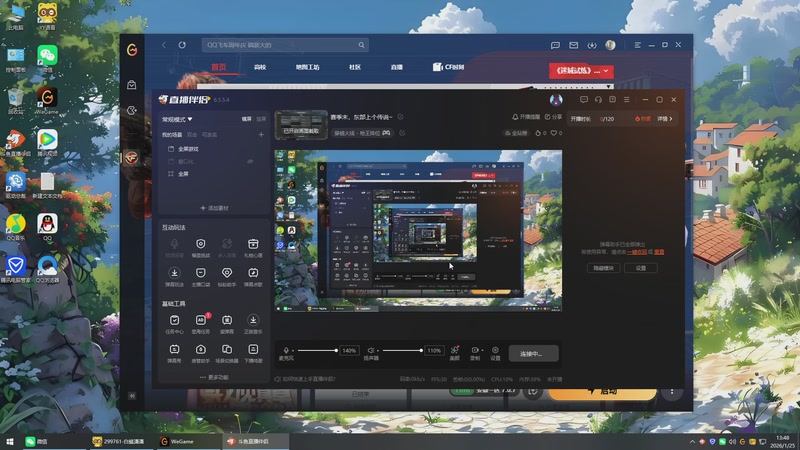800x450 pixels.
Task: Click the WeGame back arrow
Action: [x=164, y=45]
